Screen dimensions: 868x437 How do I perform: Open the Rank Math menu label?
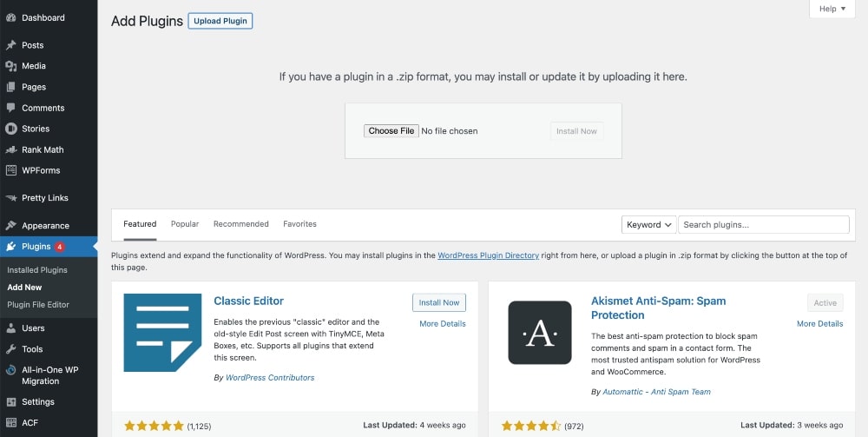43,149
